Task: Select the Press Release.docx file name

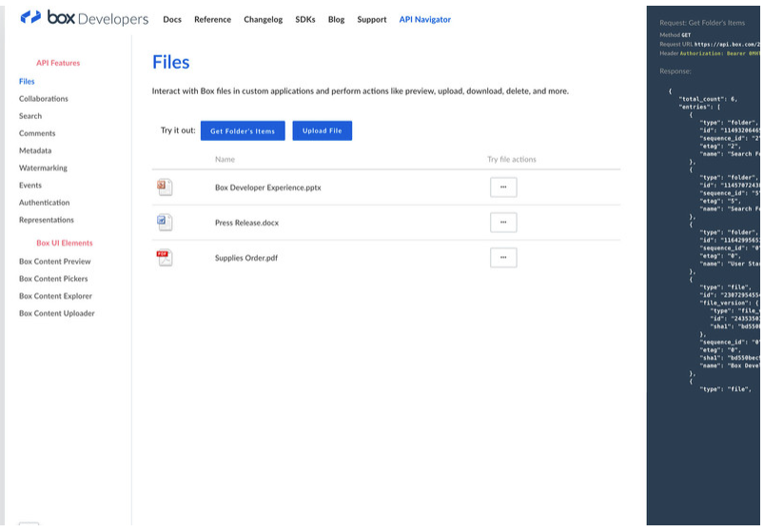Action: pyautogui.click(x=247, y=223)
